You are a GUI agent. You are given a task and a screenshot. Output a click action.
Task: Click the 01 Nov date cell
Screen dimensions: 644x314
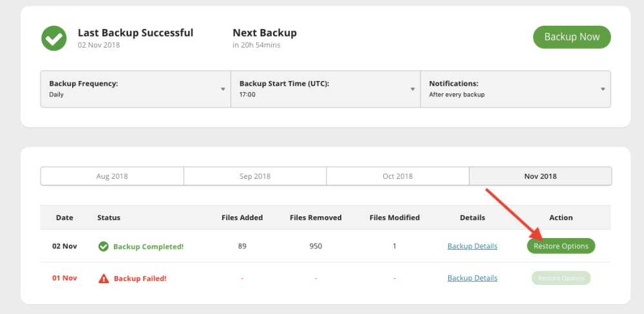[x=64, y=278]
